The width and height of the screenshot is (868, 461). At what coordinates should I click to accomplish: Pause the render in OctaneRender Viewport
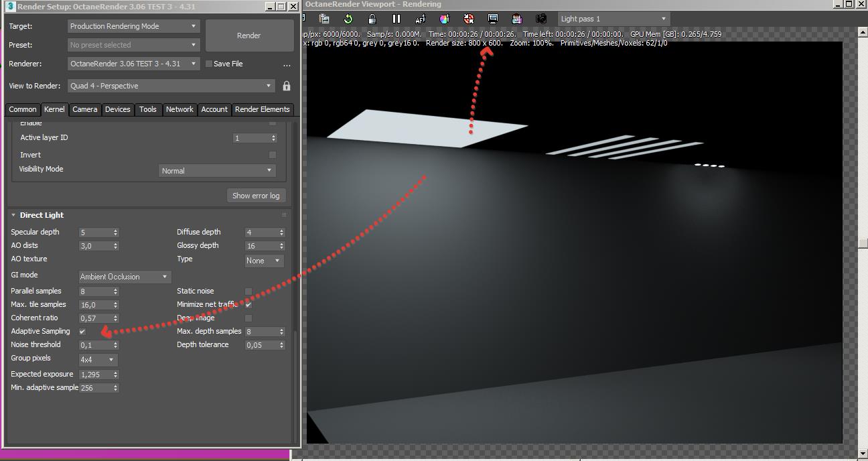click(396, 19)
